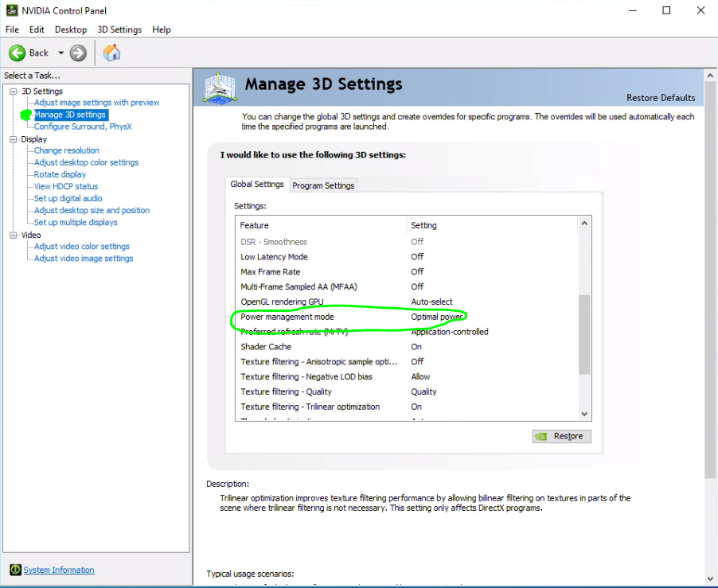
Task: Click the Allow setting value
Action: [420, 376]
